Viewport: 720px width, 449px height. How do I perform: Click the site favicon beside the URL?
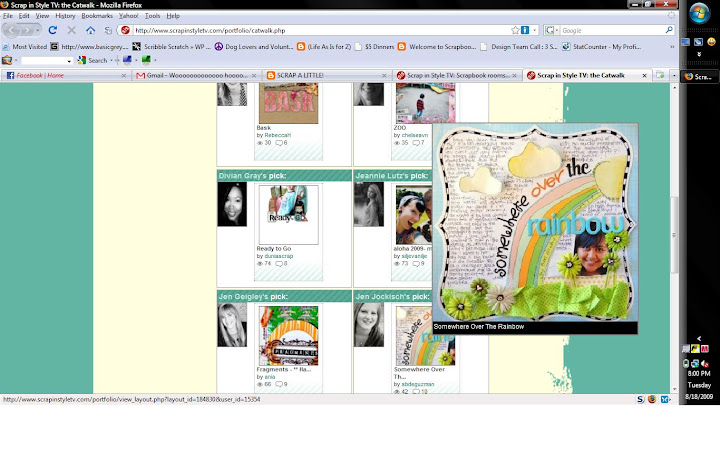pos(125,30)
